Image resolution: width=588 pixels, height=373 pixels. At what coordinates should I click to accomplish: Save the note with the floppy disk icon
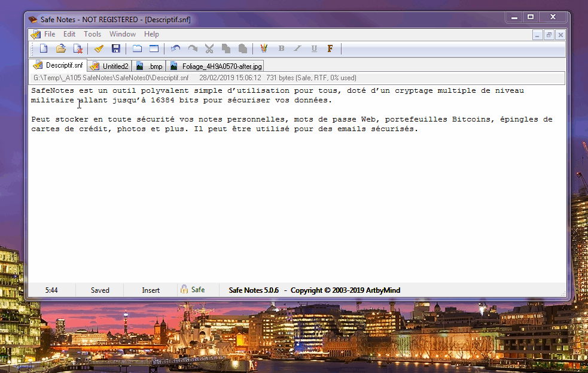[x=115, y=48]
